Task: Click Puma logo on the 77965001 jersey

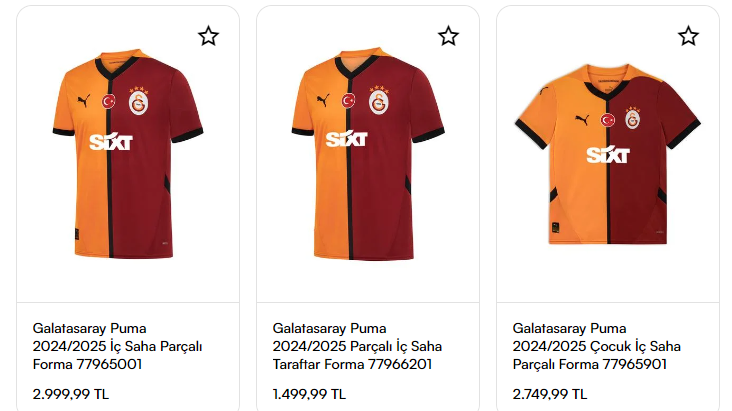Action: (84, 100)
